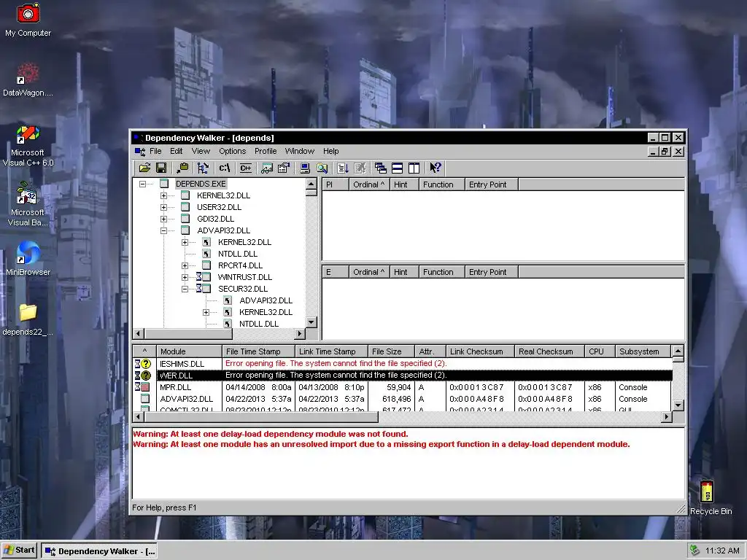Screen dimensions: 747x560
Task: Open the File menu
Action: coord(155,151)
